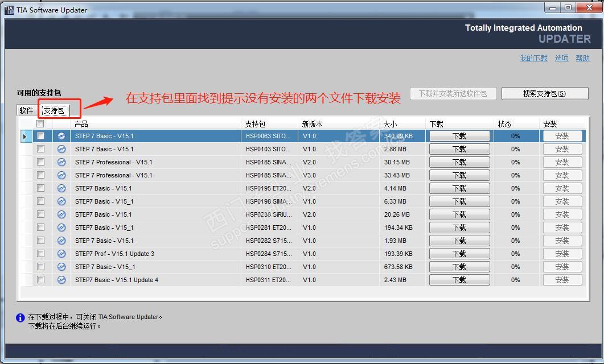Click the package icon in the HSP0195 row
This screenshot has width=604, height=364.
61,188
